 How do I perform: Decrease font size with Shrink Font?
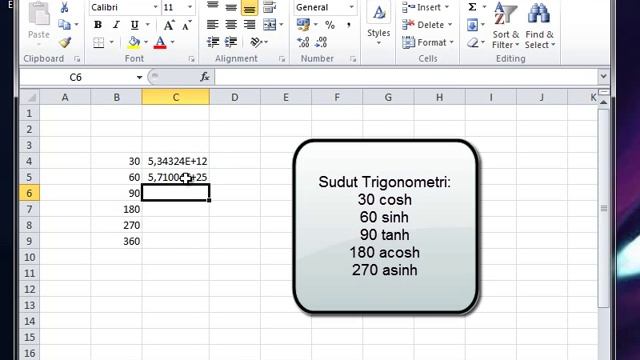(x=187, y=25)
